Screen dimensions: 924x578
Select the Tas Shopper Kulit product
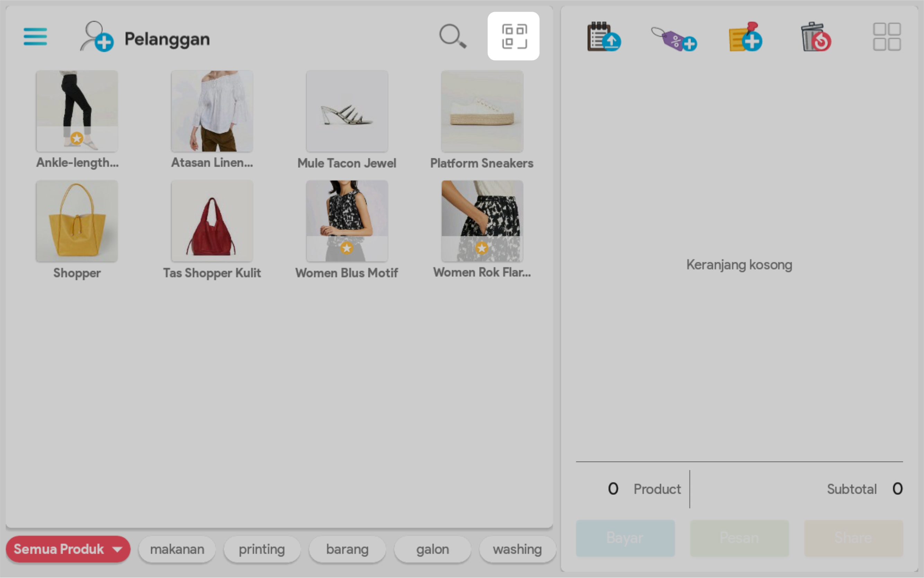[212, 221]
